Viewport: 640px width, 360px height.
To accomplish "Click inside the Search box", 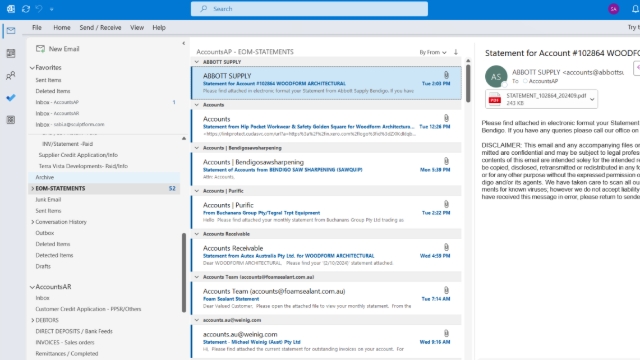I will click(x=309, y=9).
